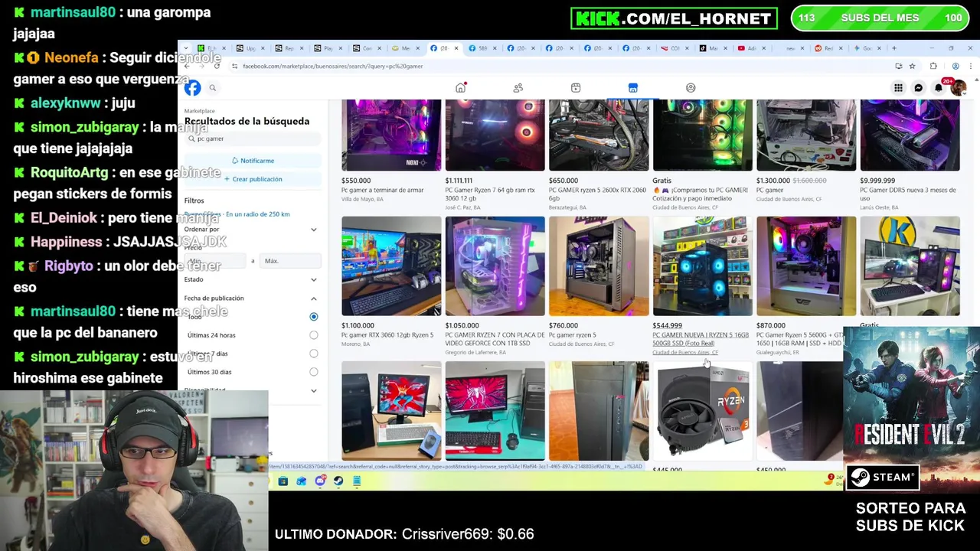The width and height of the screenshot is (980, 551).
Task: Open the $1.050.000 white case listing photo
Action: [x=495, y=266]
